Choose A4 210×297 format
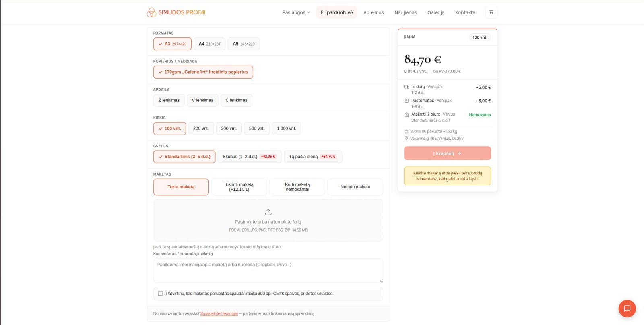 coord(210,44)
